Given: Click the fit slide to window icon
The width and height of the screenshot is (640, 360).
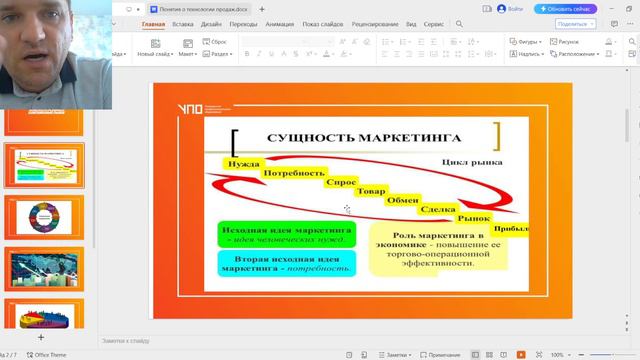Looking at the screenshot, I should point(539,355).
